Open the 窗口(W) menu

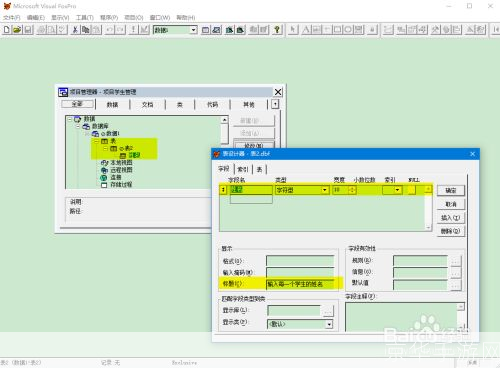tap(160, 17)
